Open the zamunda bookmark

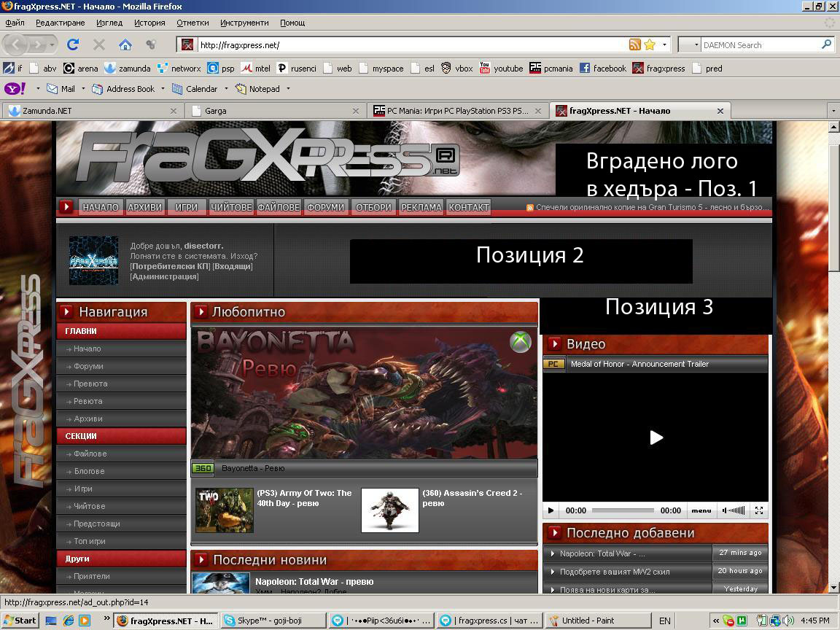pyautogui.click(x=128, y=68)
